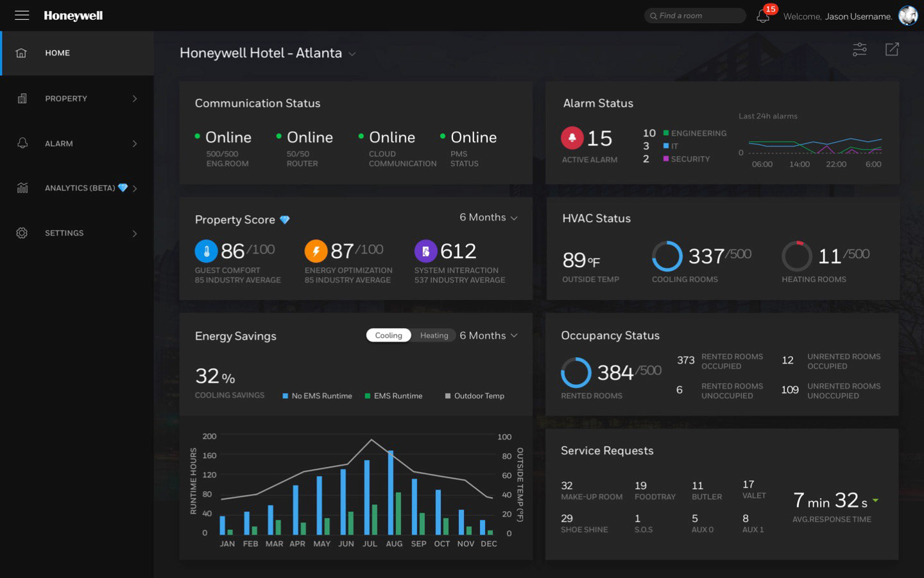
Task: Click the red active alarm bell icon
Action: click(572, 138)
